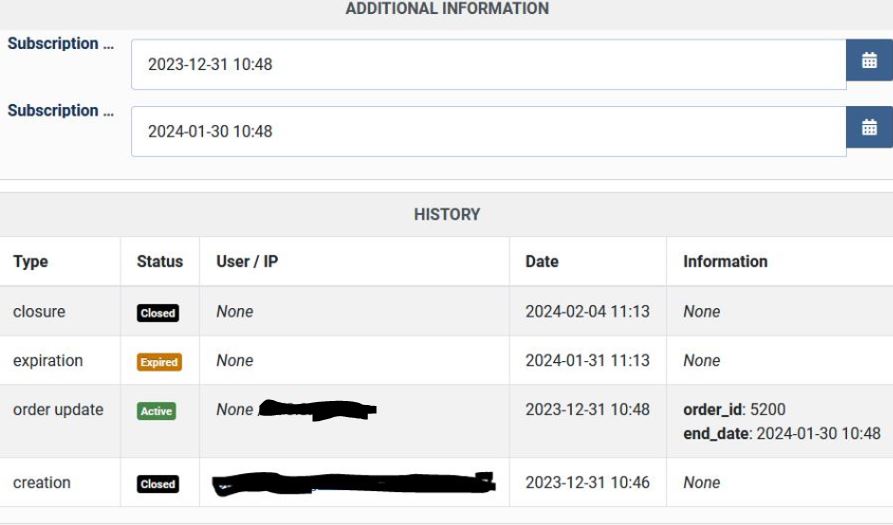Viewport: 893px width, 525px height.
Task: Click the Closed badge in creation row
Action: click(x=158, y=484)
